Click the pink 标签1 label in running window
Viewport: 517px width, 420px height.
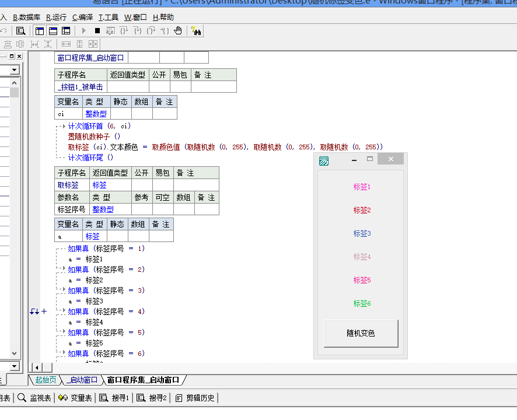[362, 187]
